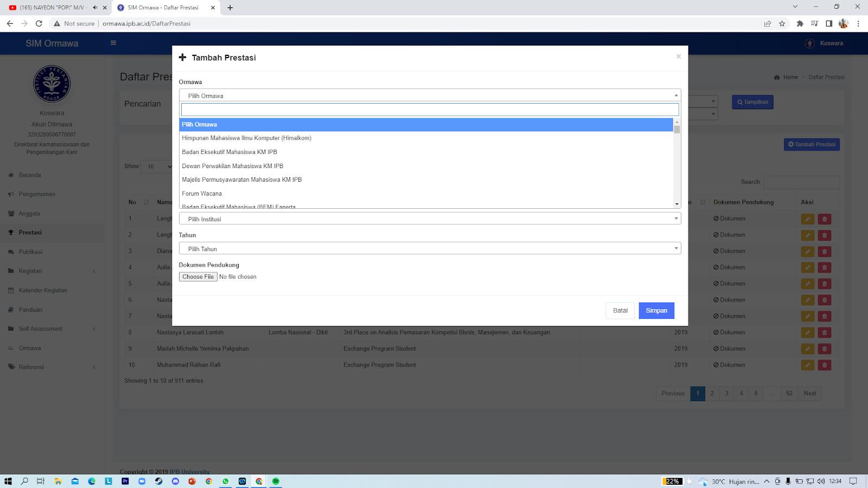Screen dimensions: 868x488
Task: Go to page 92 of results
Action: pyautogui.click(x=789, y=394)
